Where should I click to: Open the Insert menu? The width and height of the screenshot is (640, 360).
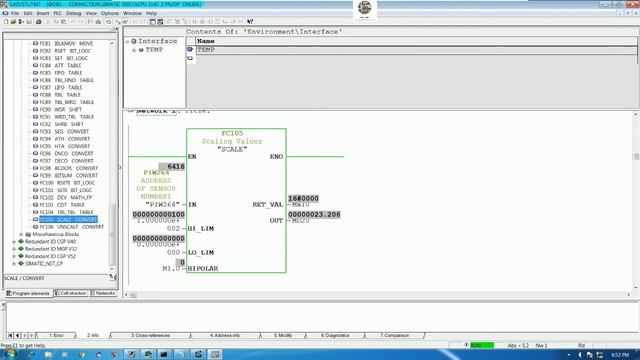click(x=42, y=13)
